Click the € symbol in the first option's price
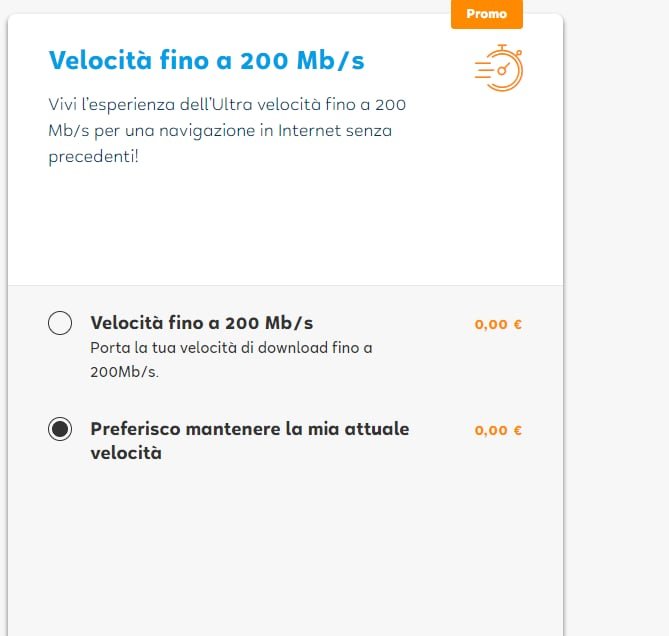The height and width of the screenshot is (636, 669). tap(518, 324)
